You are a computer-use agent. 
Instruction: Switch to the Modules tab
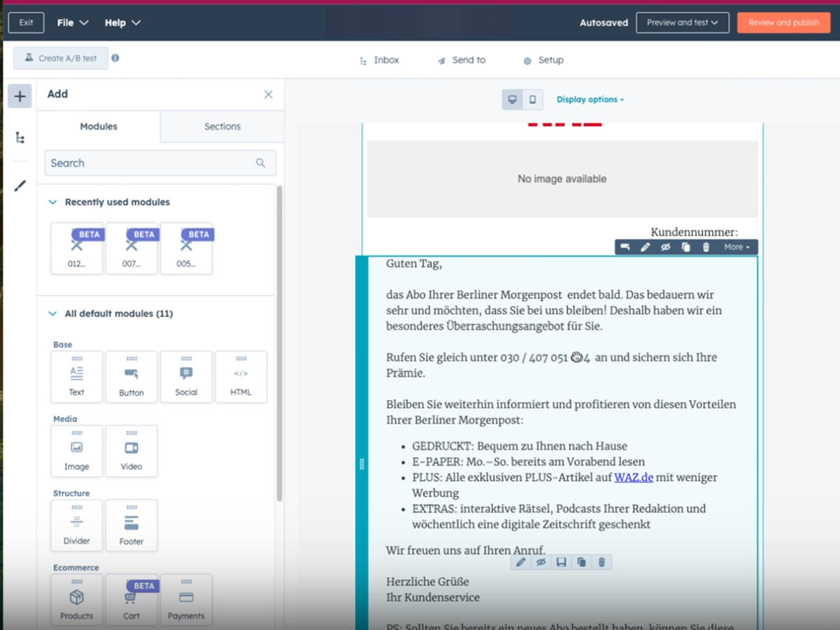[x=99, y=127]
